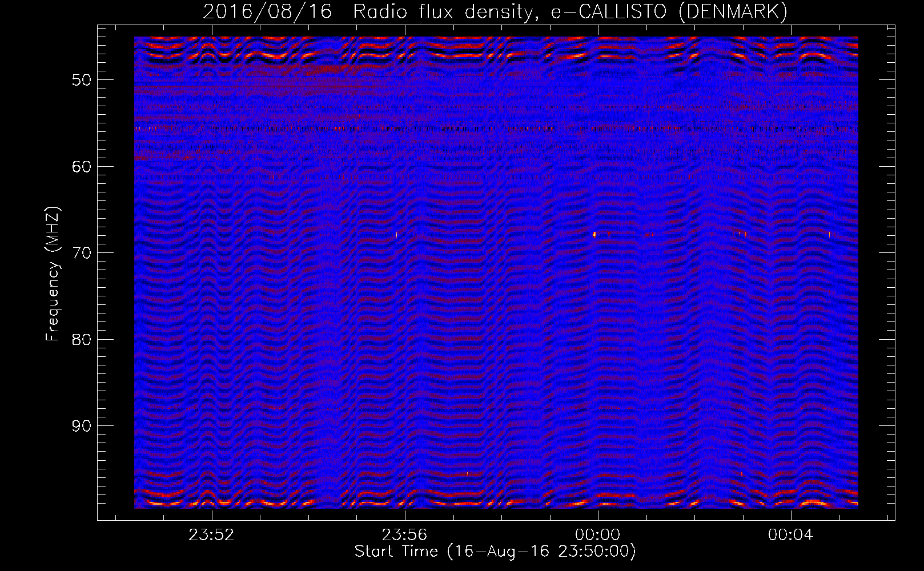Click the red band near 49 MHz around 23:54
924x571 pixels.
(320, 69)
